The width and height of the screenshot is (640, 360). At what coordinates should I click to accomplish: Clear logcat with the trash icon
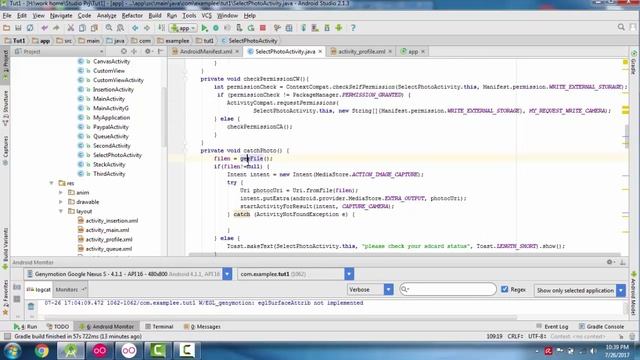(31, 306)
